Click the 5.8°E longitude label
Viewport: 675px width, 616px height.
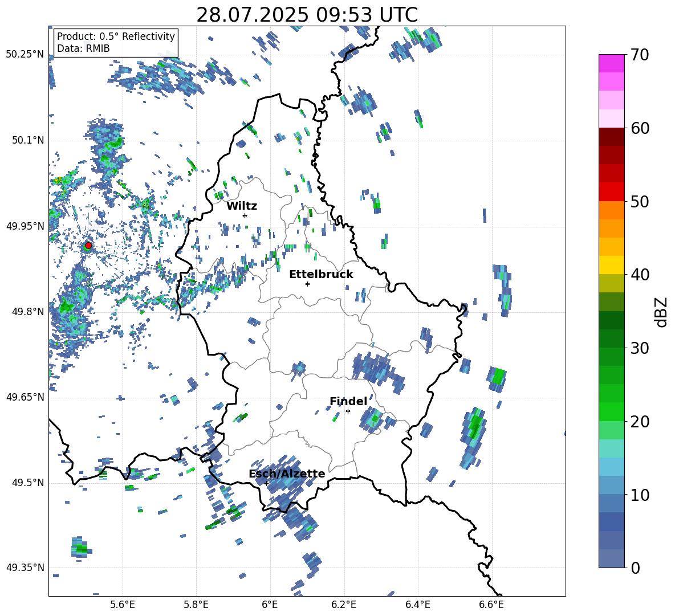click(x=196, y=605)
